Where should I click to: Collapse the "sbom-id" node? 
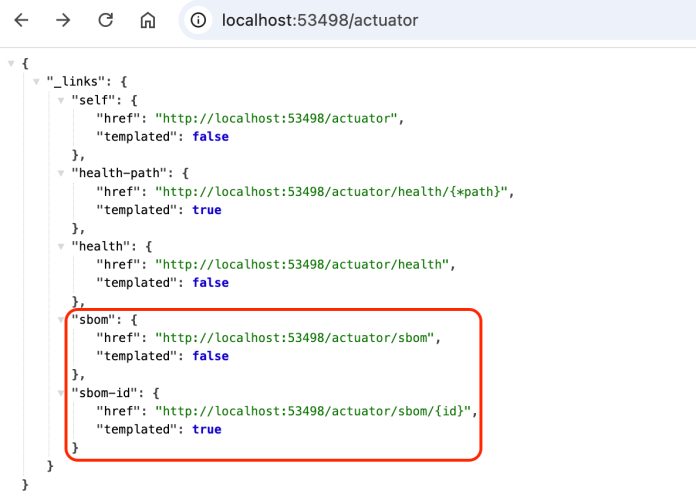[60, 393]
